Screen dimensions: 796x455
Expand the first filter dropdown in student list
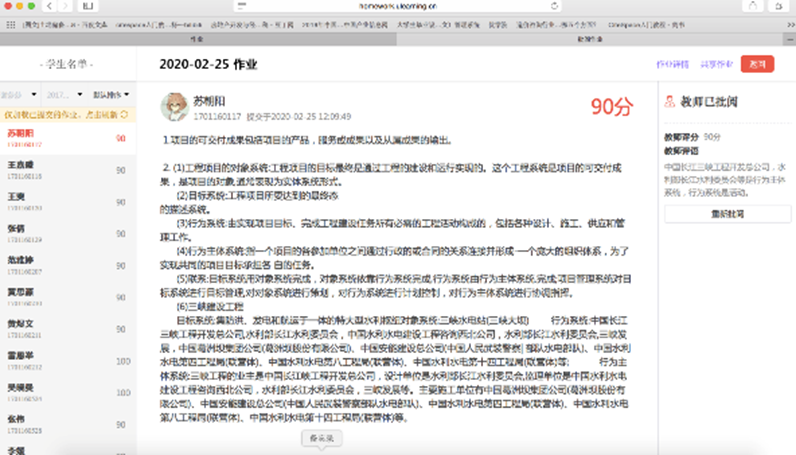(20, 96)
